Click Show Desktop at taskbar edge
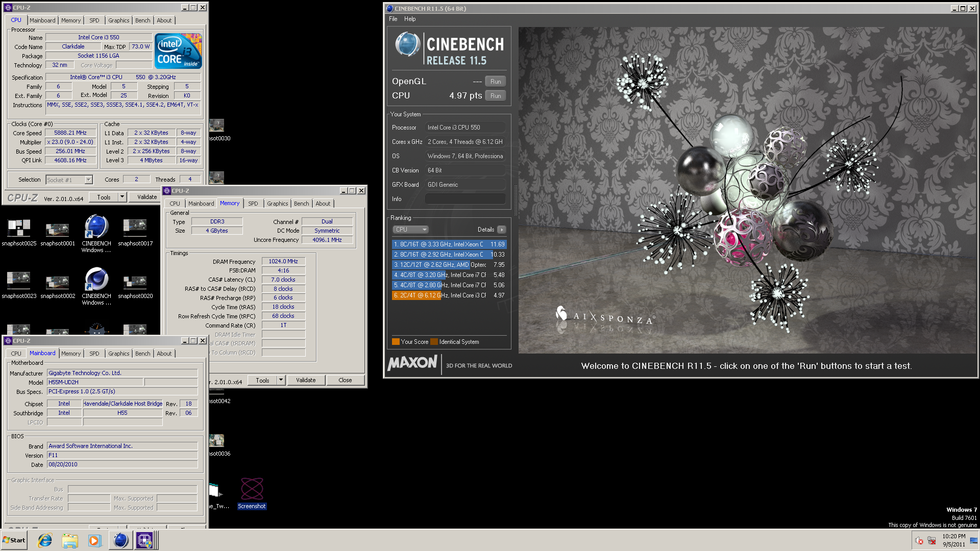Image resolution: width=980 pixels, height=551 pixels. click(974, 540)
